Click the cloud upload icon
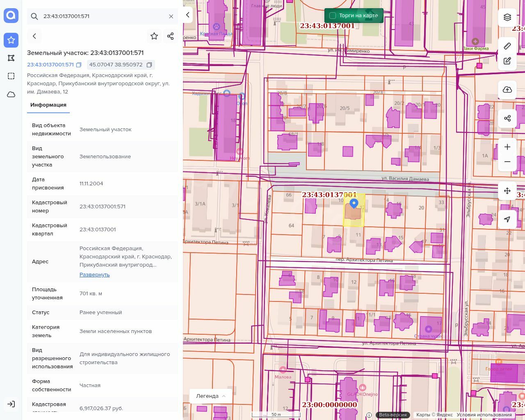The height and width of the screenshot is (420, 525). point(507,90)
